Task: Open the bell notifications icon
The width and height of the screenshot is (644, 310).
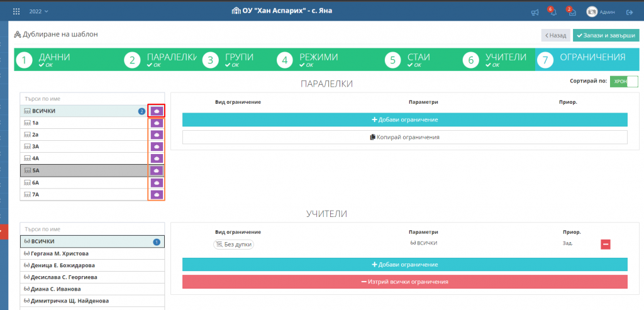Action: click(553, 12)
